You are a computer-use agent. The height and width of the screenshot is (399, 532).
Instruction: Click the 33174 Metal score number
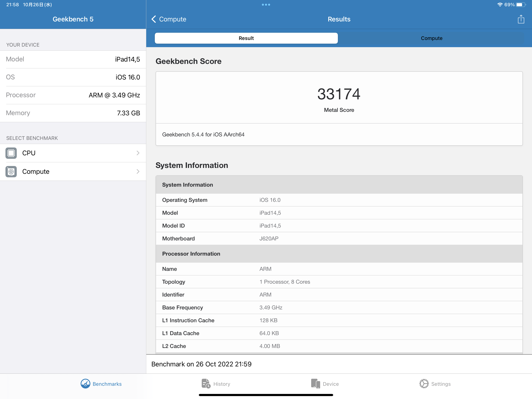pos(339,94)
